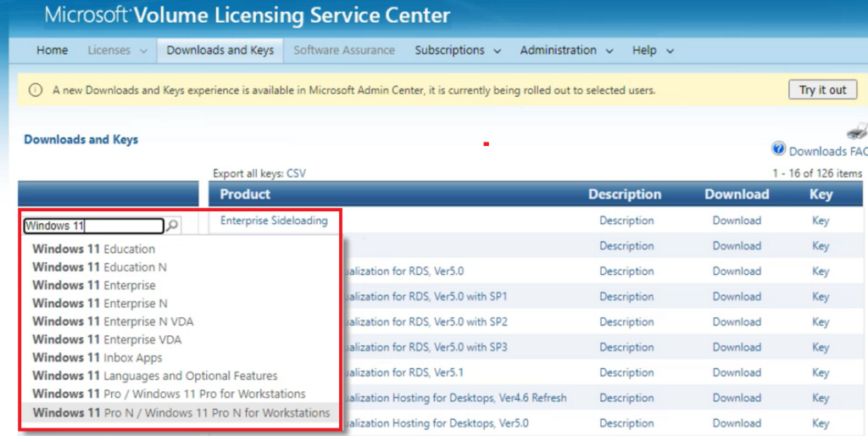Open Description for Ver5.0 with SP2 row
868x436 pixels.
(626, 321)
